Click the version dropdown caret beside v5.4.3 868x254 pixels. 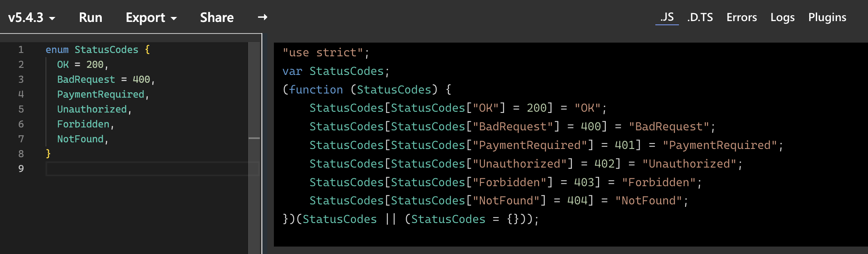[x=52, y=18]
